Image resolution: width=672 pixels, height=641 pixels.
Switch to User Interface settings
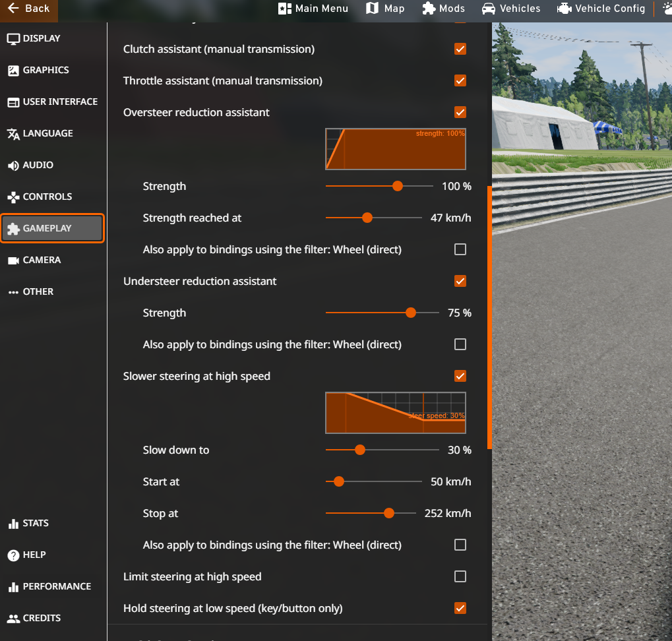click(52, 102)
